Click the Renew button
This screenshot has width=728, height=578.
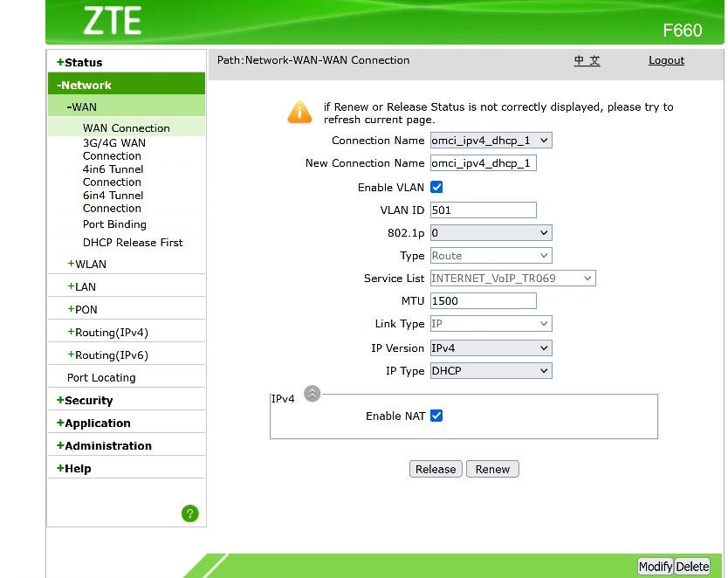point(492,469)
